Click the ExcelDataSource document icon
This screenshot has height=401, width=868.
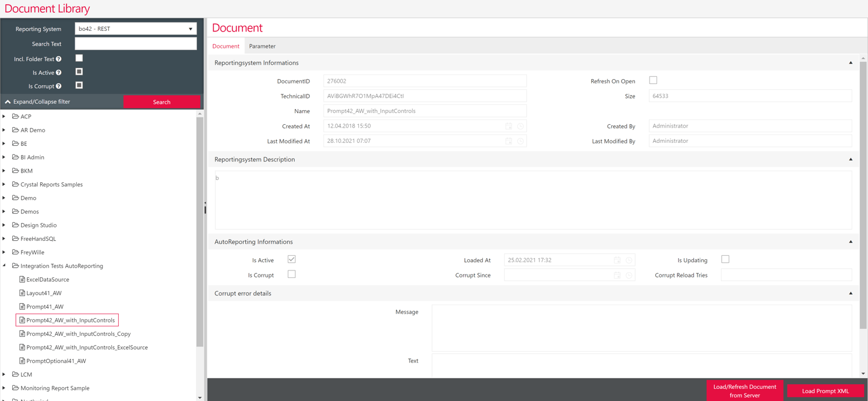click(x=22, y=279)
